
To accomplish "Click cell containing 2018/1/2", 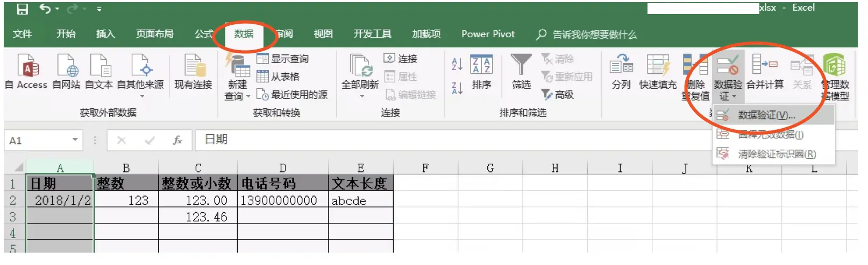I will pyautogui.click(x=60, y=200).
